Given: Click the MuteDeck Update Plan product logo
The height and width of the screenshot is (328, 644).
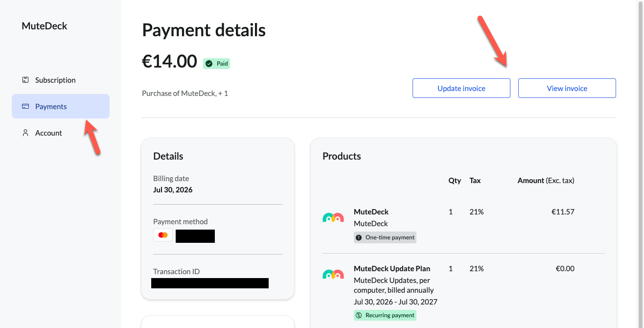Looking at the screenshot, I should (333, 274).
